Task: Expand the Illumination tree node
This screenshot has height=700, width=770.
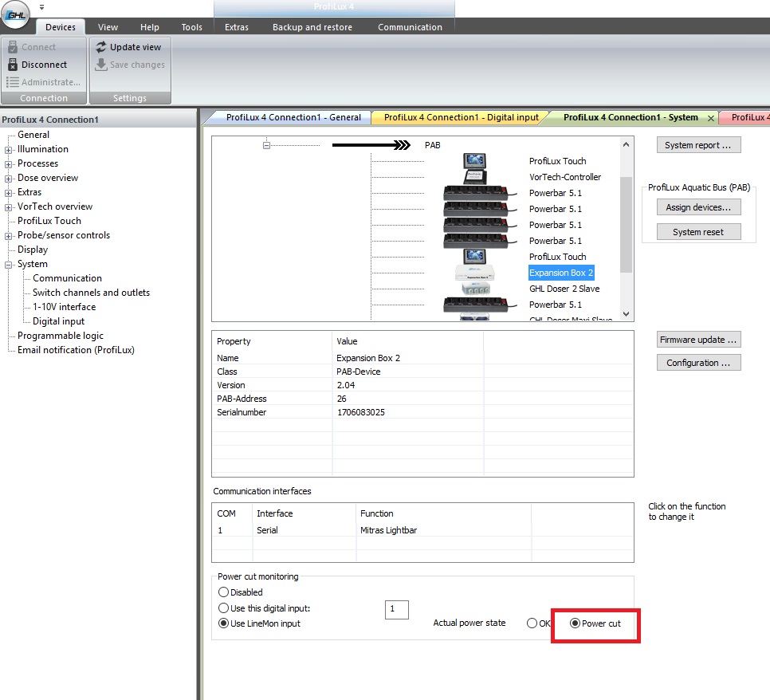Action: tap(8, 150)
